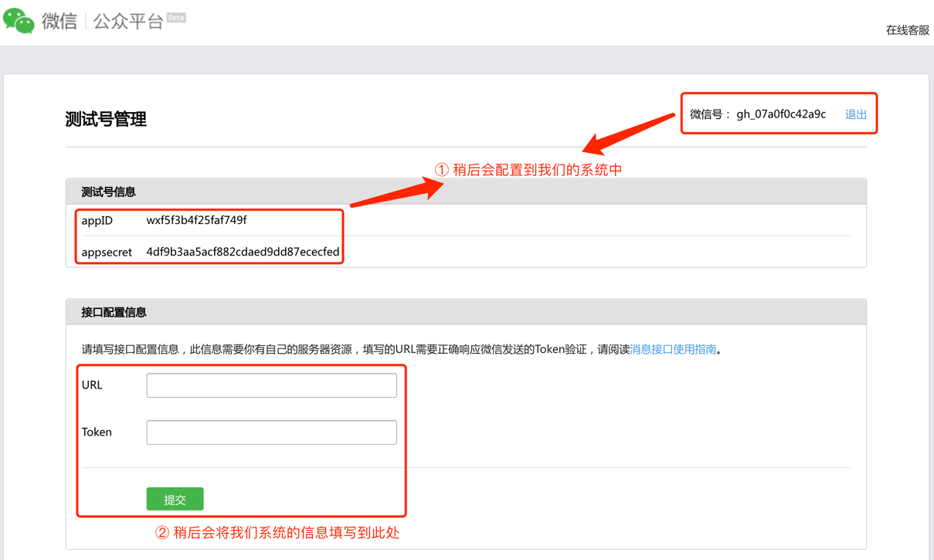Image resolution: width=934 pixels, height=560 pixels.
Task: Open 在线客服 online support
Action: 907,30
